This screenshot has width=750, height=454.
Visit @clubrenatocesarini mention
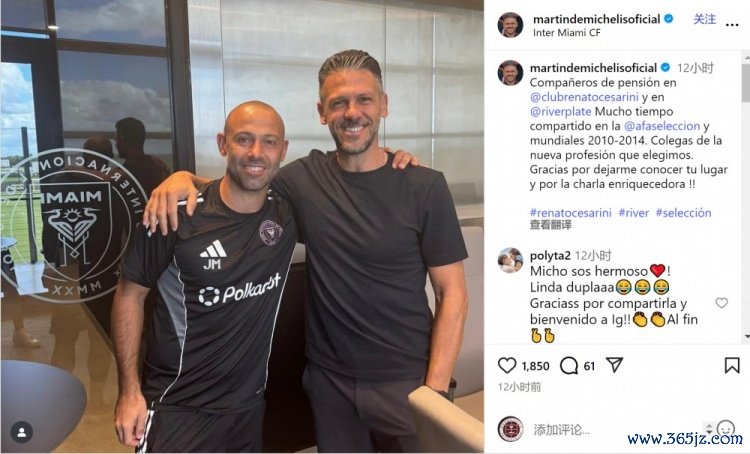(x=584, y=97)
